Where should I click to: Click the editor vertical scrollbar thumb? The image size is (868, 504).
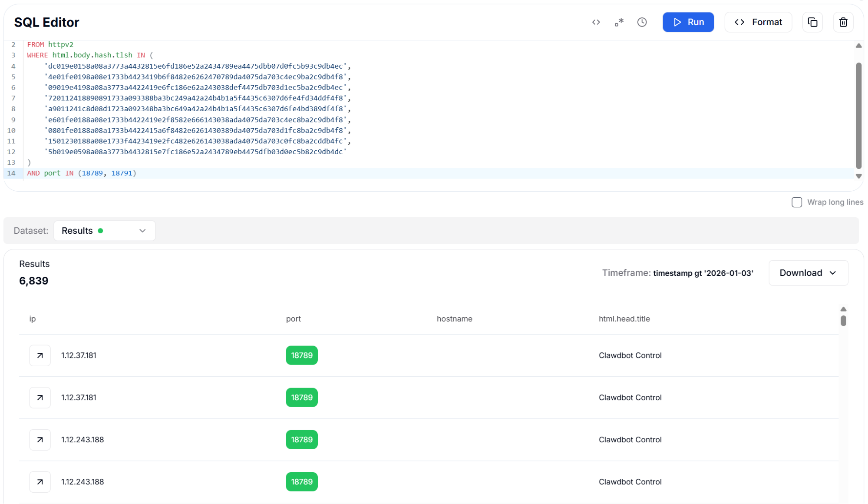click(858, 115)
